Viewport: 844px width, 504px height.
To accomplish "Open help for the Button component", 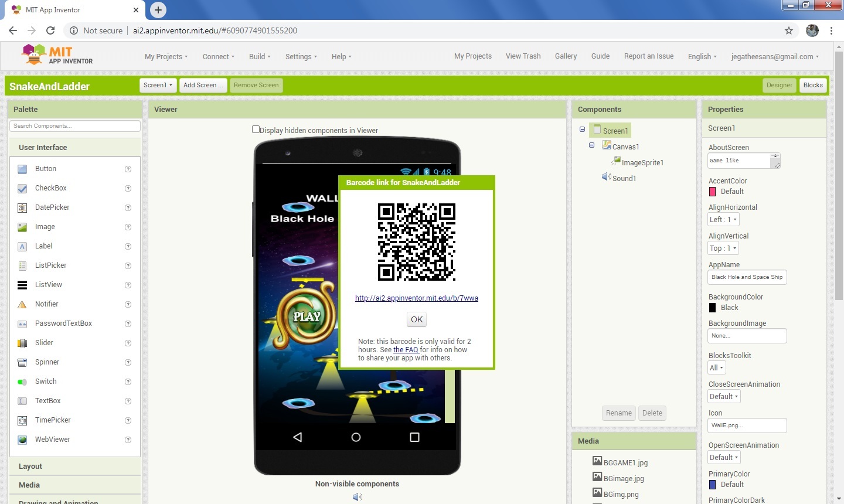I will point(128,169).
